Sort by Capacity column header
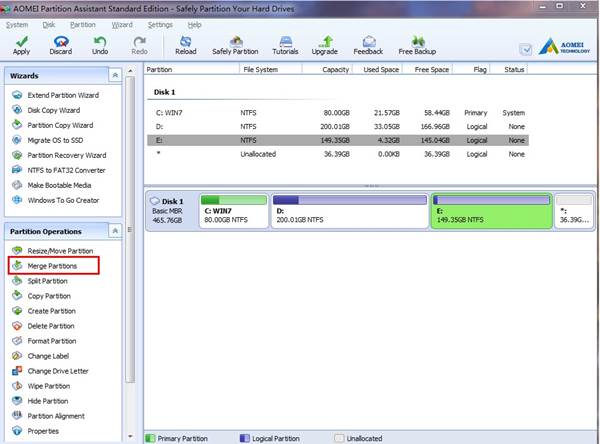The image size is (600, 444). coord(327,69)
